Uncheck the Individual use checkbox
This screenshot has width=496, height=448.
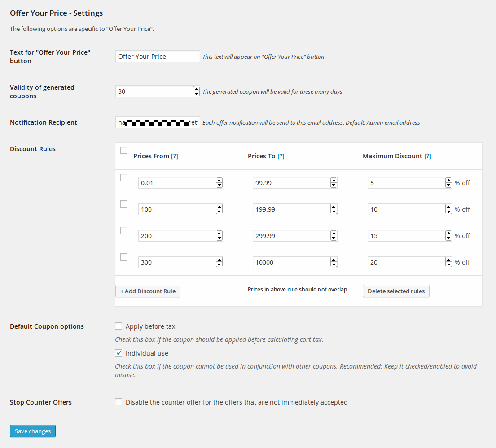tap(119, 353)
